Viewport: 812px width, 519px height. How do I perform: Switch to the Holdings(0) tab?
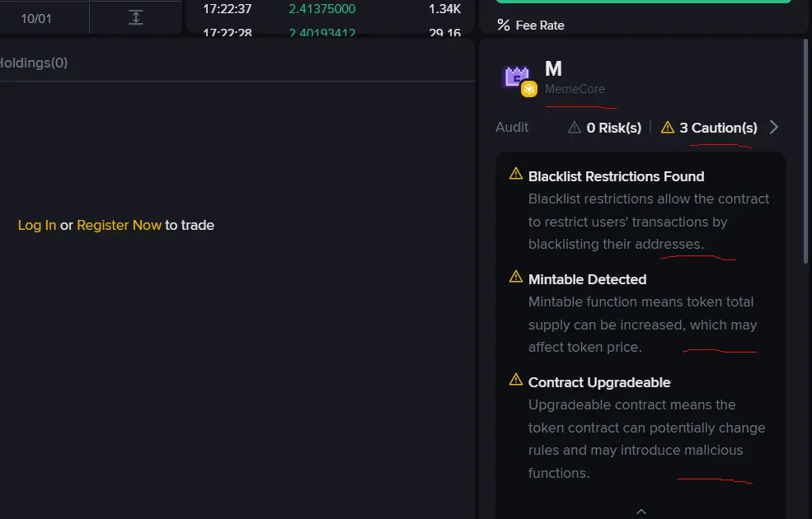coord(33,63)
